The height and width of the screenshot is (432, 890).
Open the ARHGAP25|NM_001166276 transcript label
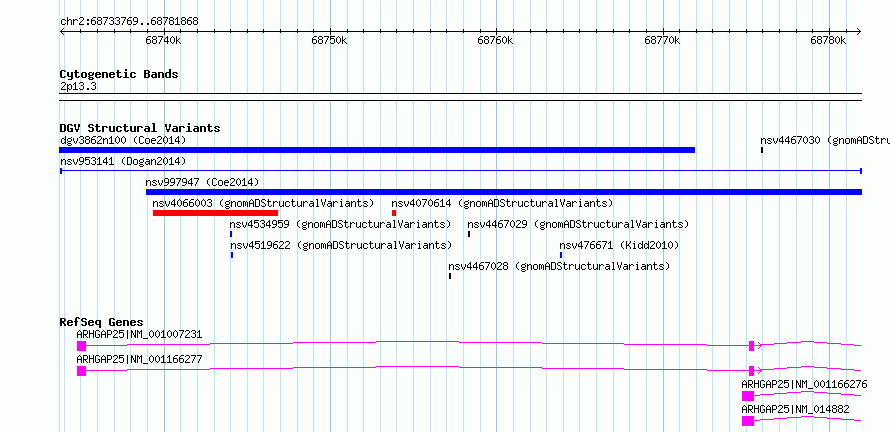(x=804, y=384)
